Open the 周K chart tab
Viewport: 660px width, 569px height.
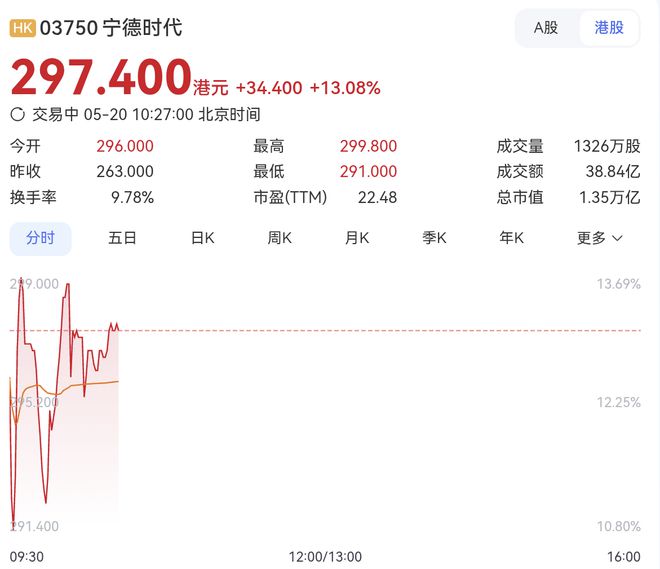pos(279,238)
